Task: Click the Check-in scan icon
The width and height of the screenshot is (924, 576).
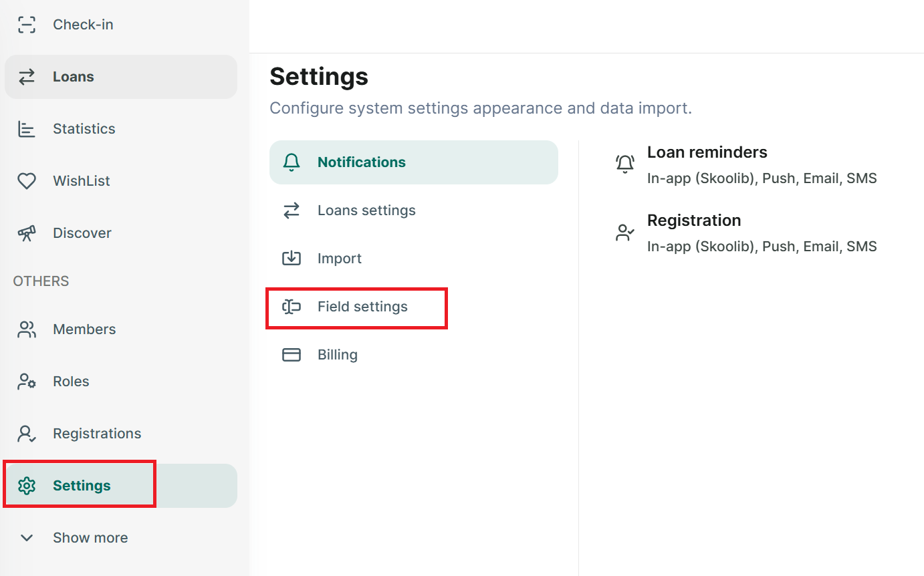Action: tap(27, 25)
